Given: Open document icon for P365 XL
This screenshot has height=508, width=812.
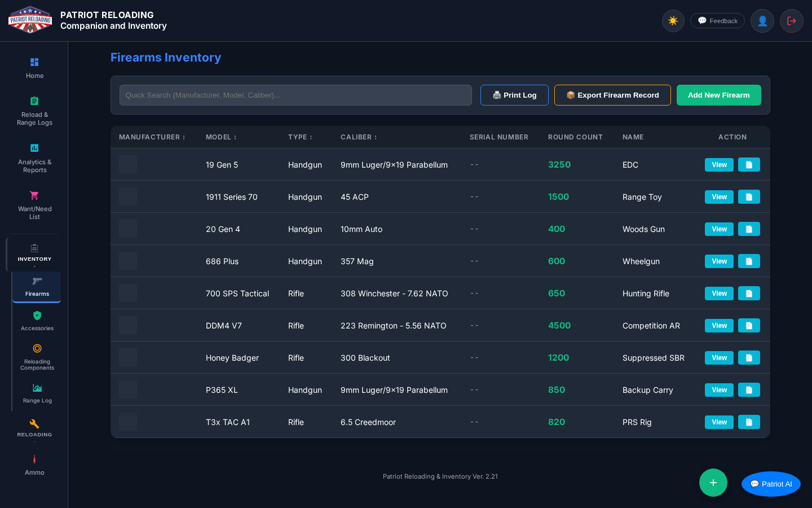Looking at the screenshot, I should [x=749, y=390].
